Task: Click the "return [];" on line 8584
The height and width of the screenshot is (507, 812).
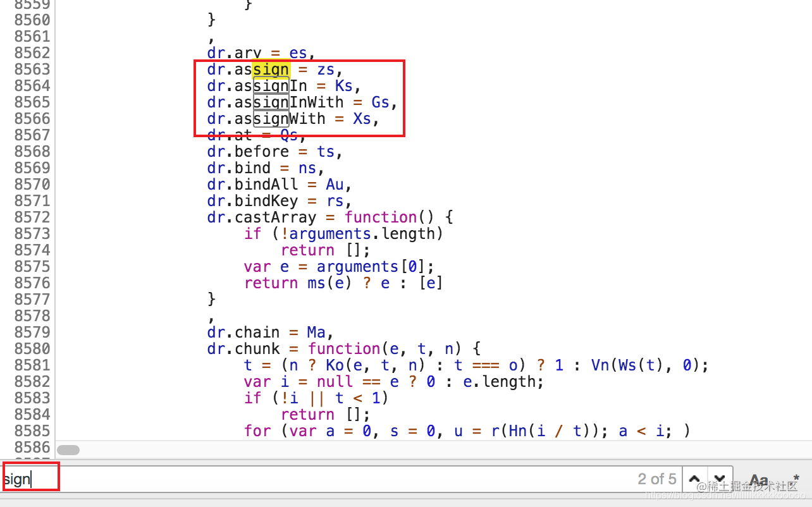Action: pyautogui.click(x=325, y=415)
